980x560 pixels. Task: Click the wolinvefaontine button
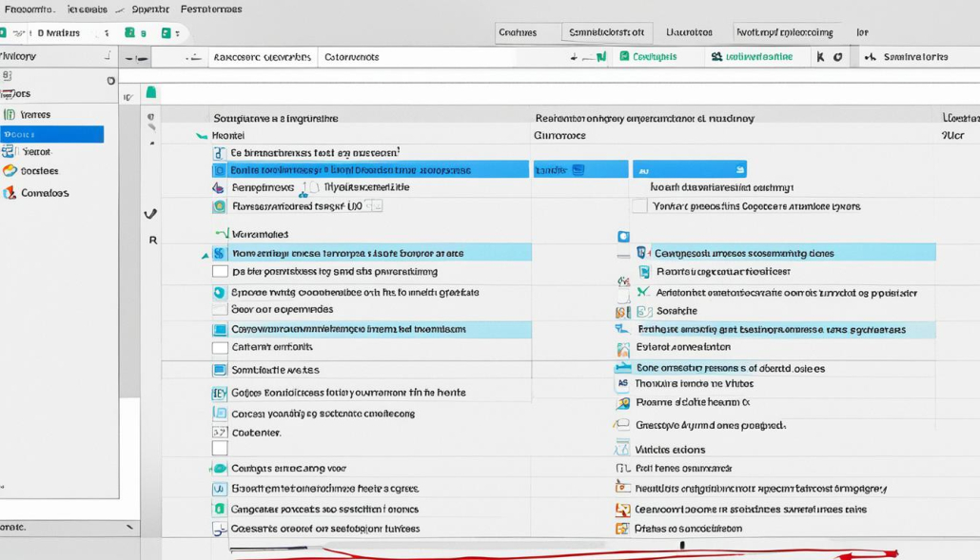pyautogui.click(x=753, y=56)
